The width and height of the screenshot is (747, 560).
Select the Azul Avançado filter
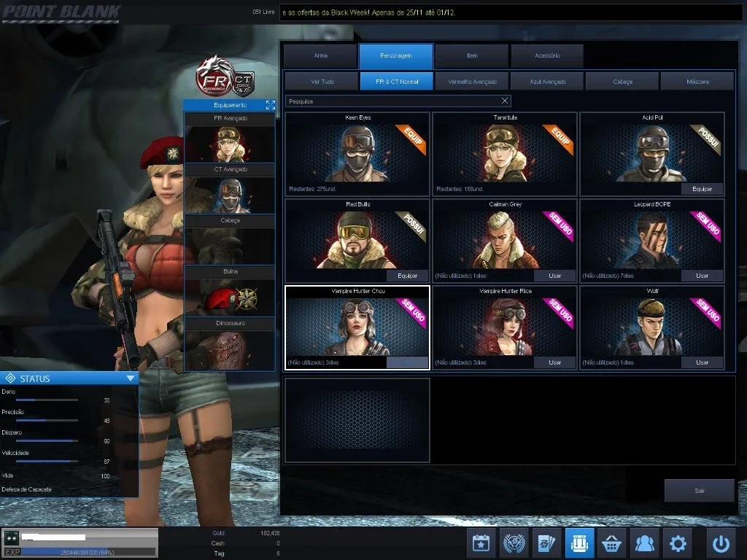click(547, 82)
